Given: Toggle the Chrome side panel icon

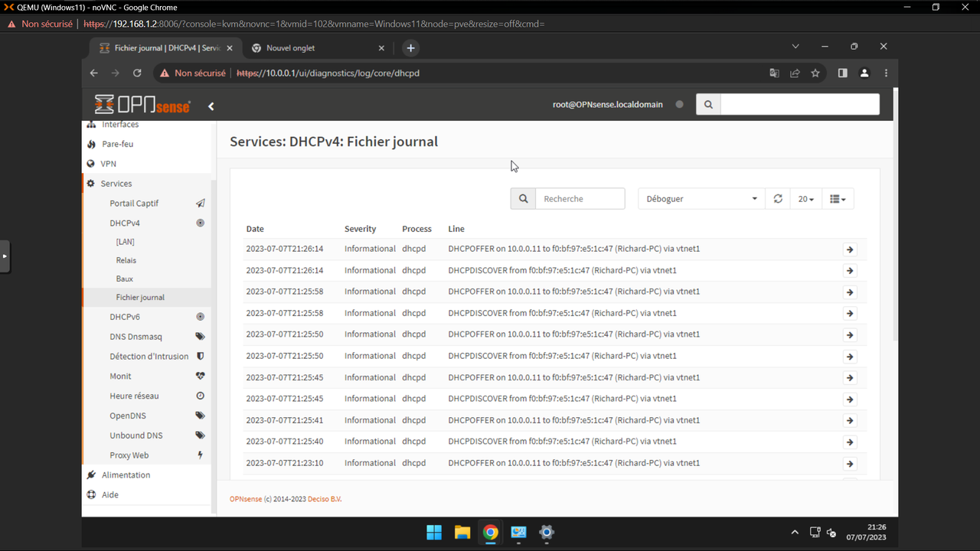Looking at the screenshot, I should tap(842, 73).
